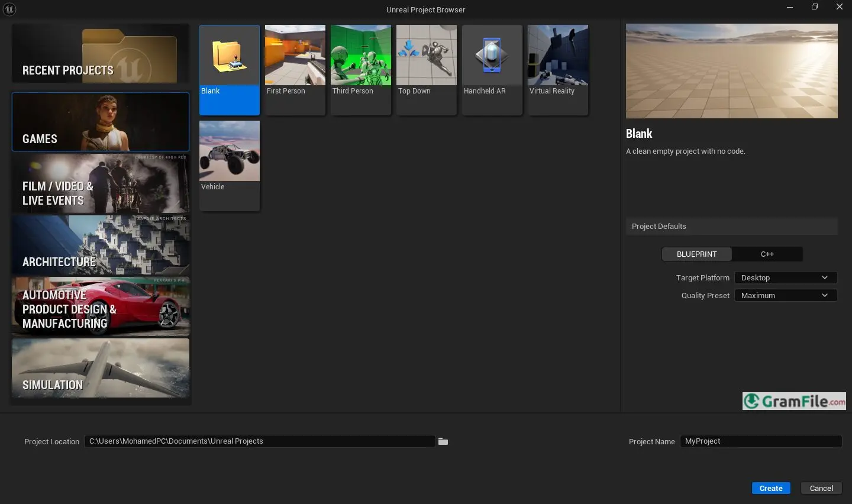This screenshot has height=504, width=852.
Task: Switch to the Games category
Action: coord(101,122)
